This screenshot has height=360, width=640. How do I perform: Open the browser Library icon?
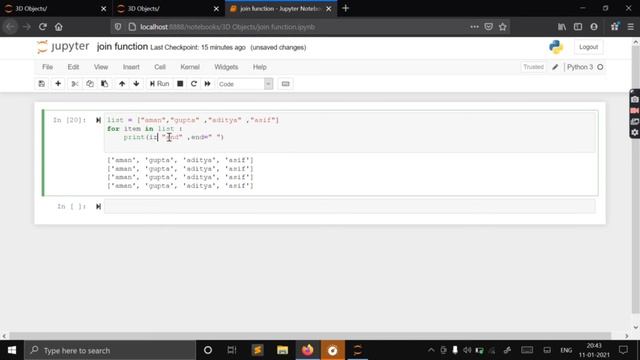click(562, 27)
